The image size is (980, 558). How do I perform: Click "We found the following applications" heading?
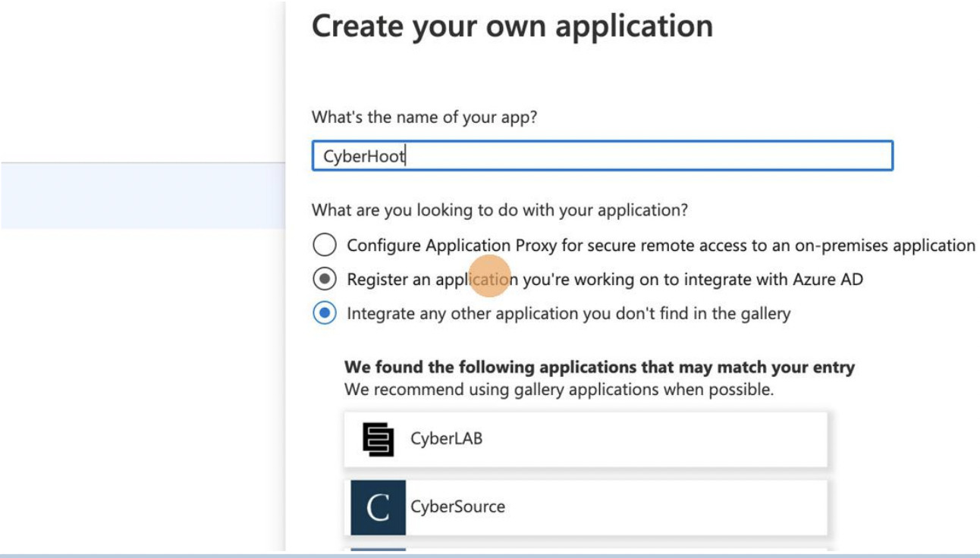[x=599, y=368]
